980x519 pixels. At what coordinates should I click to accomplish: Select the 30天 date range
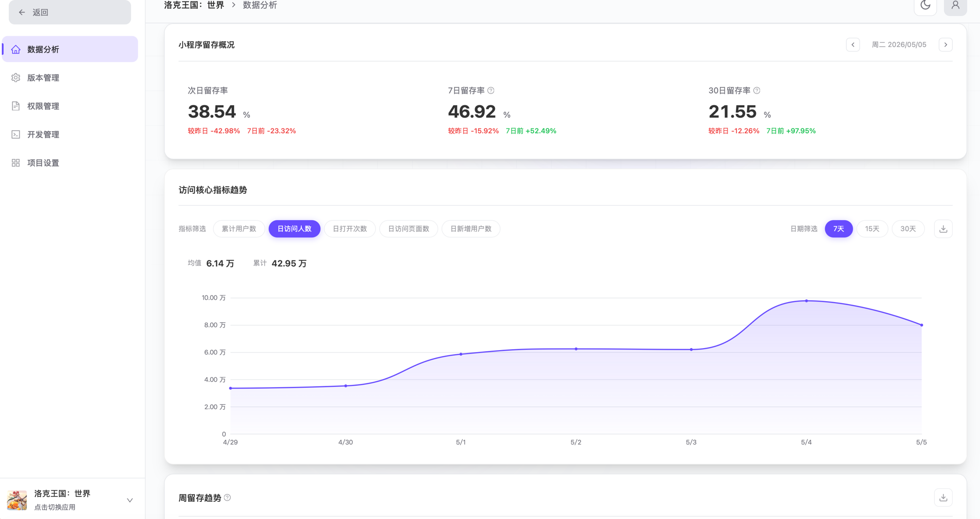tap(907, 229)
